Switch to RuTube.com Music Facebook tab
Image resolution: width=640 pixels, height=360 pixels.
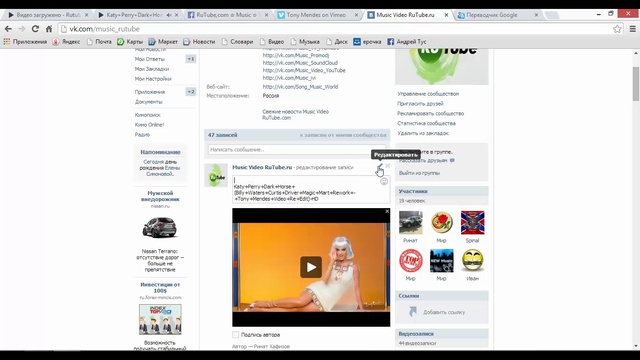(227, 15)
